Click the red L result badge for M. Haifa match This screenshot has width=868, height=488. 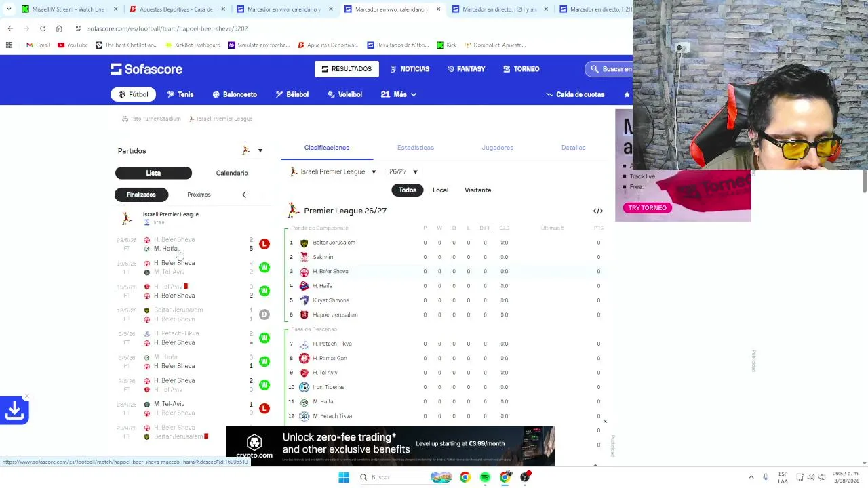(x=264, y=244)
